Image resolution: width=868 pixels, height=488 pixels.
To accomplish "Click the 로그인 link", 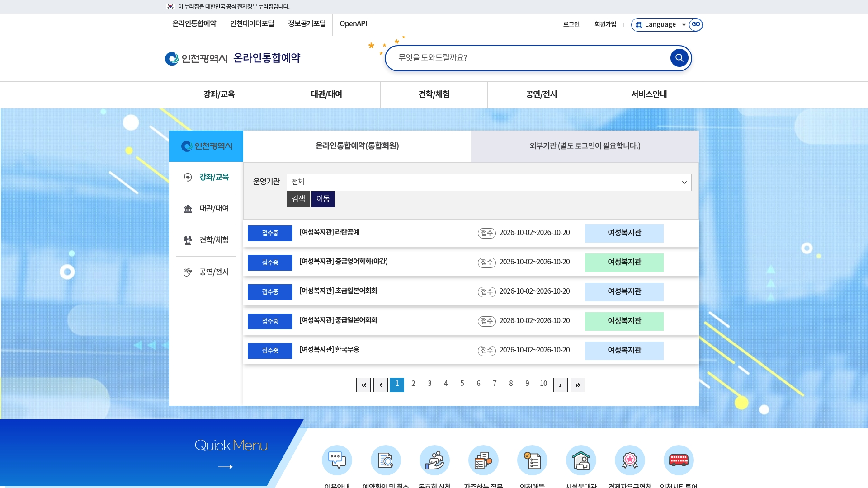I will (x=571, y=24).
